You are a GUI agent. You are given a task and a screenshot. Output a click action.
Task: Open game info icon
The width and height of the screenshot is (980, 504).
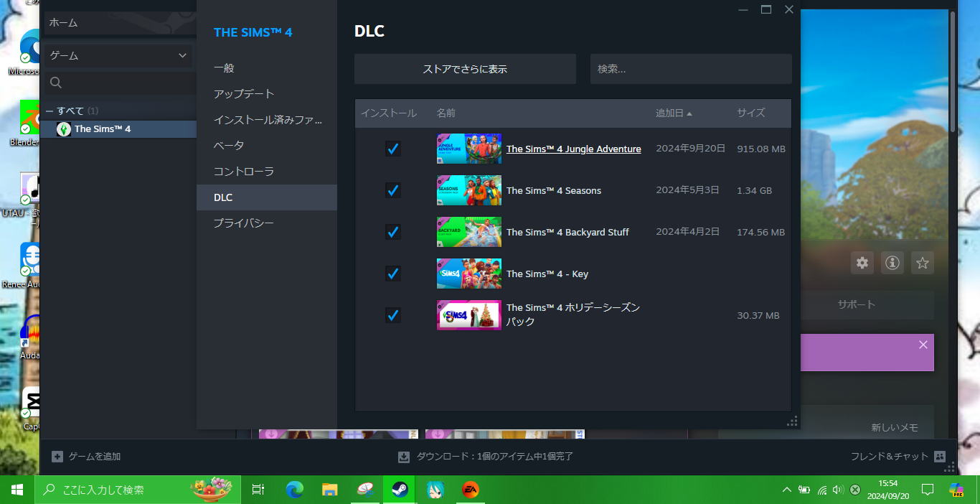(x=892, y=263)
